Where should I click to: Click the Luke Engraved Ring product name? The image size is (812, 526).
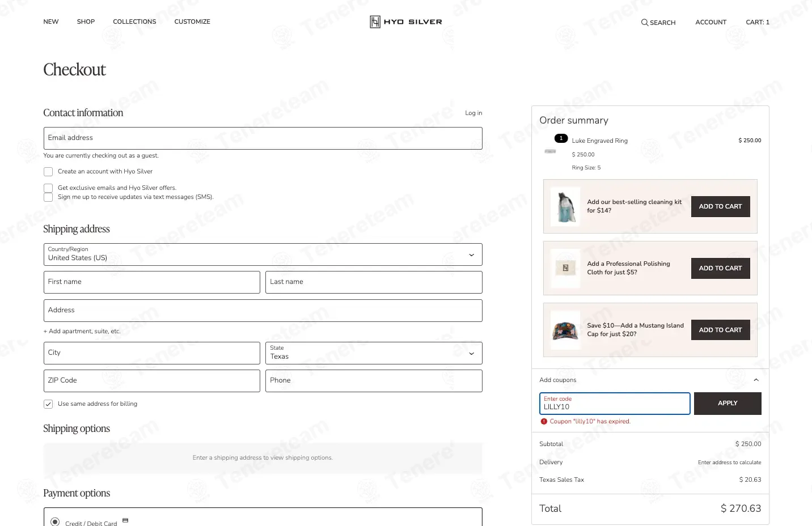coord(599,141)
